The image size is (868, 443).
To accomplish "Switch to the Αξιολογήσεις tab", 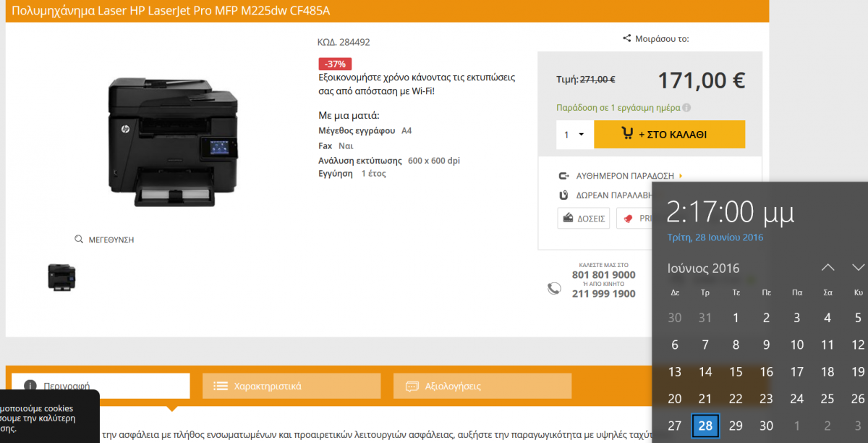I will pos(482,386).
